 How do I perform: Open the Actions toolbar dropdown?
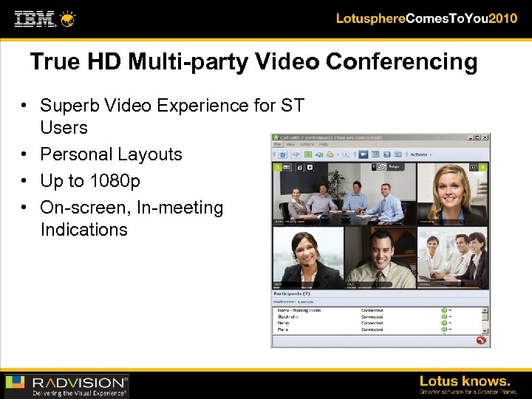(421, 154)
